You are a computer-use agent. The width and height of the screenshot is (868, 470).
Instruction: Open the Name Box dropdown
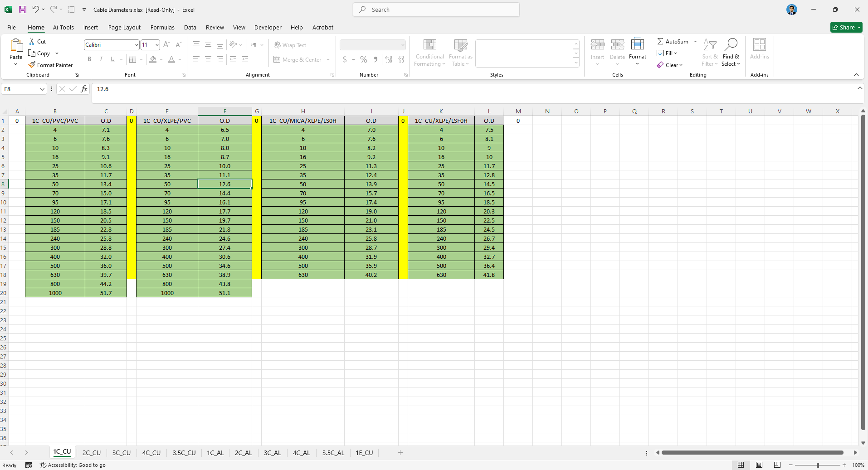[x=42, y=89]
